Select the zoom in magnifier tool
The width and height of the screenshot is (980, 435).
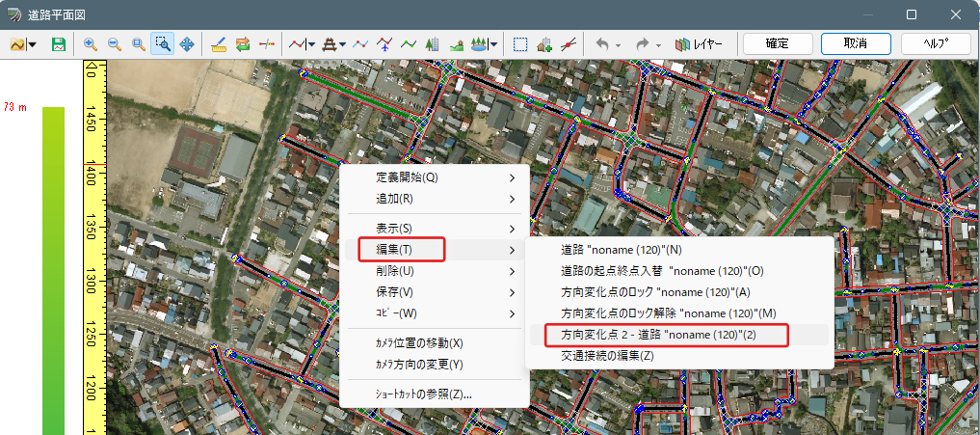91,44
